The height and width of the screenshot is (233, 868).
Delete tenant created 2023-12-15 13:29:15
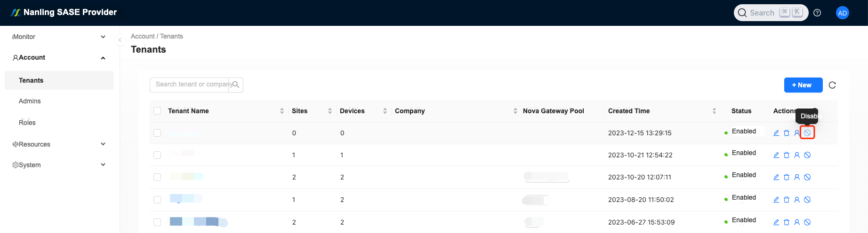[787, 133]
